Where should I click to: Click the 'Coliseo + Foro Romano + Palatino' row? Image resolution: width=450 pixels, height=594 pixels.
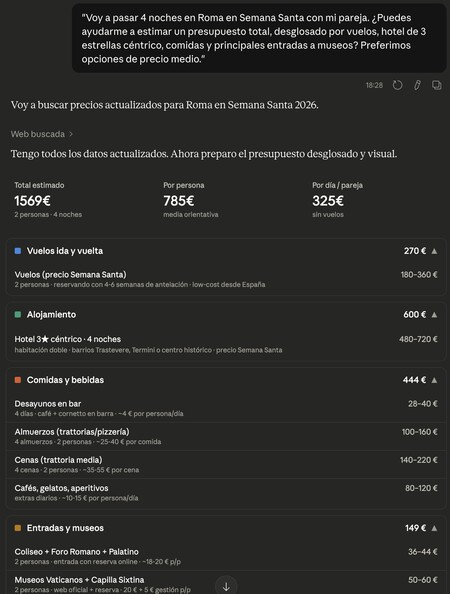[x=226, y=556]
